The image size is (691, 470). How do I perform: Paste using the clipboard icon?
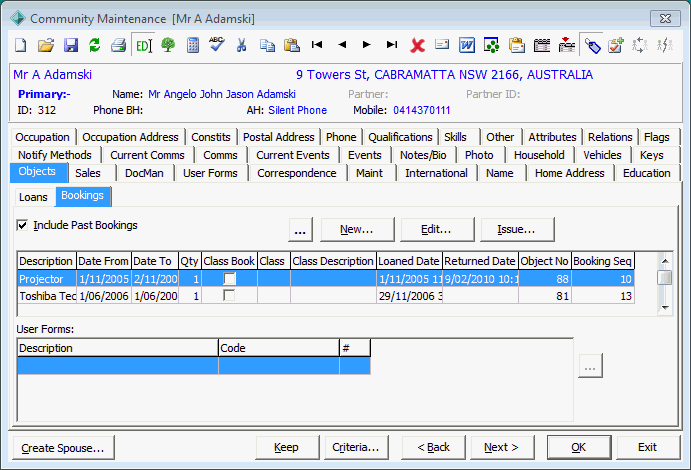click(291, 45)
